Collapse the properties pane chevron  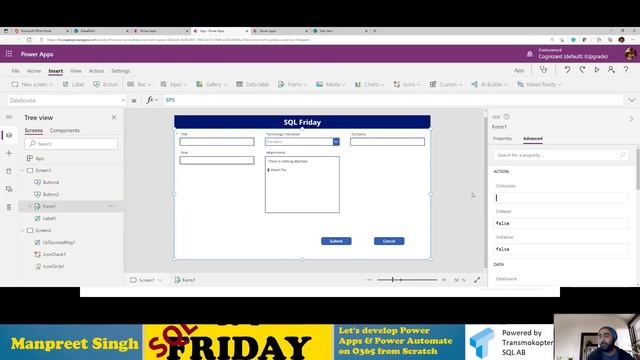631,119
